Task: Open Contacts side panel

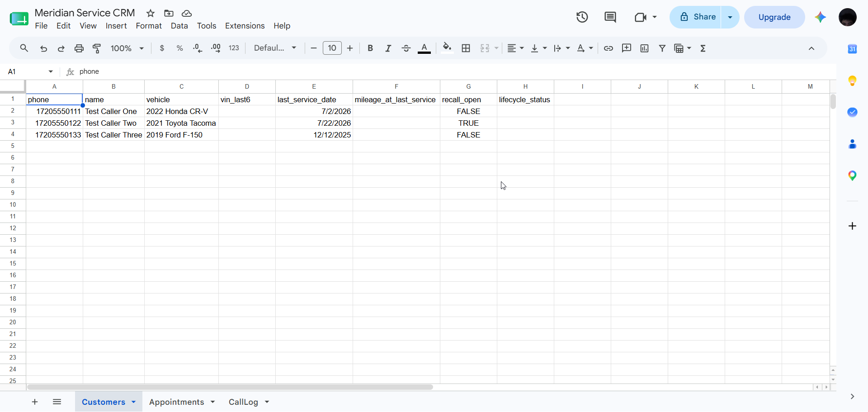Action: (852, 144)
